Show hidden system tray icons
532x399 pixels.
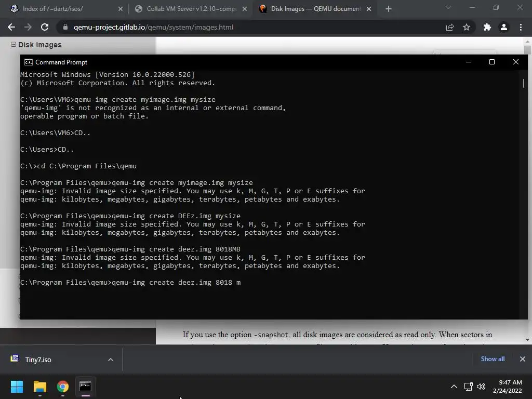point(454,387)
